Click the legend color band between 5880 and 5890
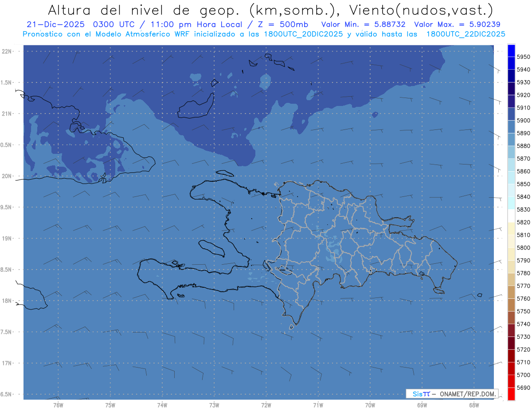 point(511,140)
